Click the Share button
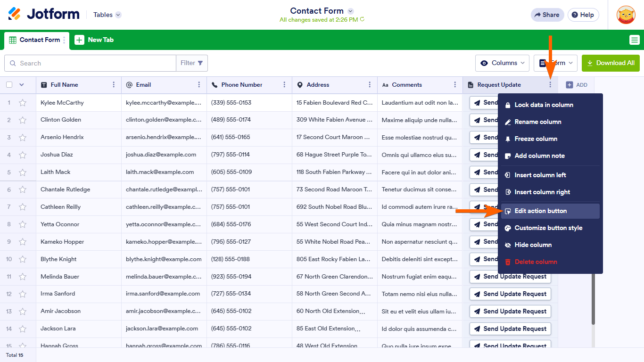644x362 pixels. click(x=547, y=15)
